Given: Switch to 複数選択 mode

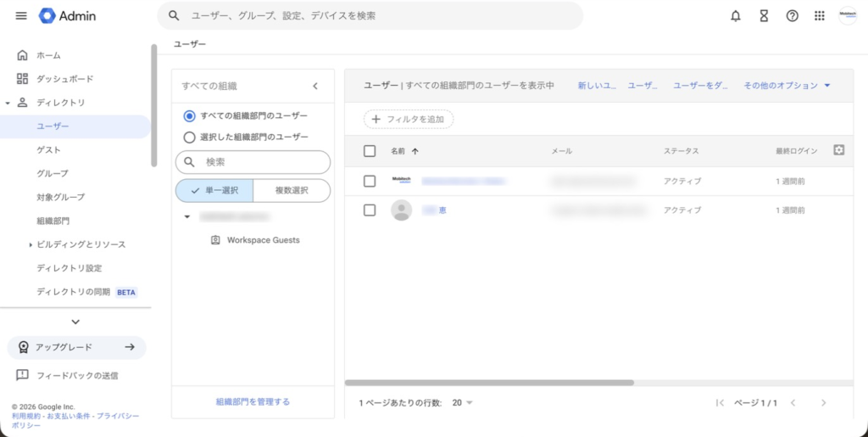Looking at the screenshot, I should [x=292, y=191].
